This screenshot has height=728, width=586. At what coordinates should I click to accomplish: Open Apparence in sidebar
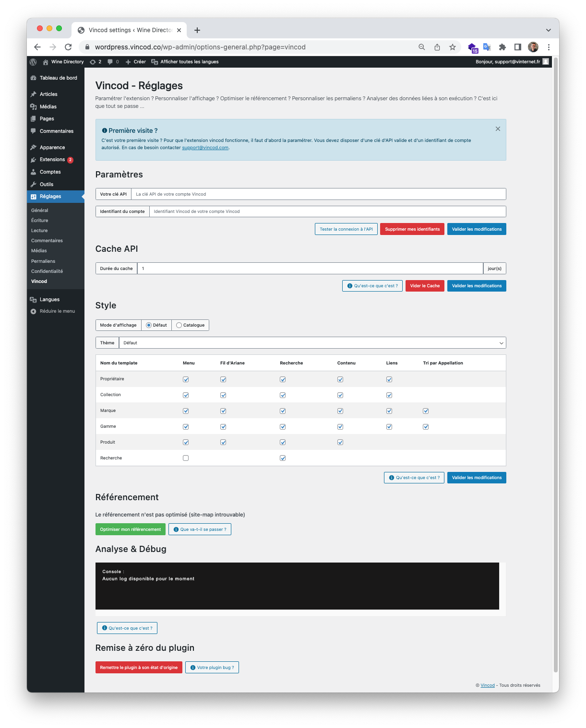[56, 147]
